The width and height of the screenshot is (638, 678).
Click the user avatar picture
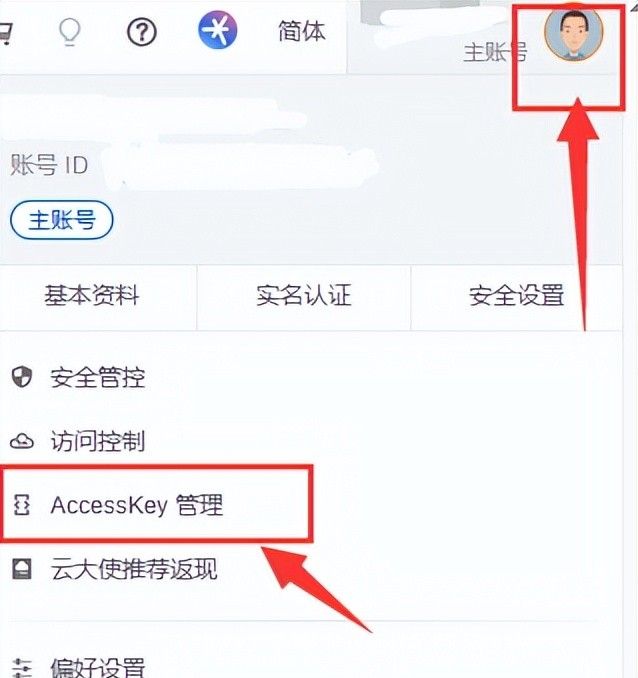574,34
